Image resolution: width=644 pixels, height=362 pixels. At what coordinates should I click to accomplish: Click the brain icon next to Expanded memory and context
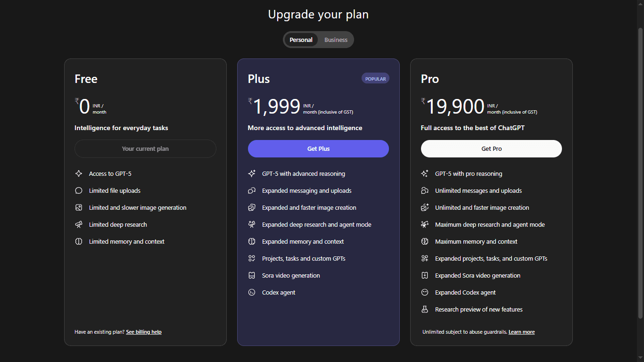[x=252, y=241]
